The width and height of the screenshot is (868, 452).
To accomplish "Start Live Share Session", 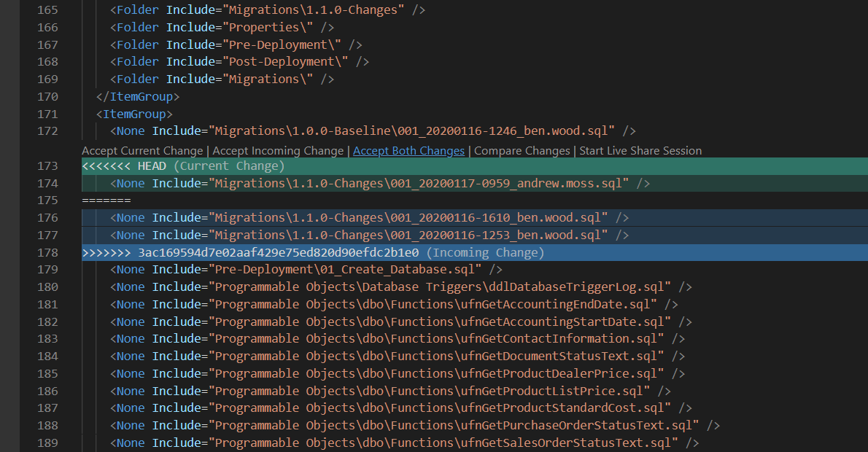I will pyautogui.click(x=640, y=151).
